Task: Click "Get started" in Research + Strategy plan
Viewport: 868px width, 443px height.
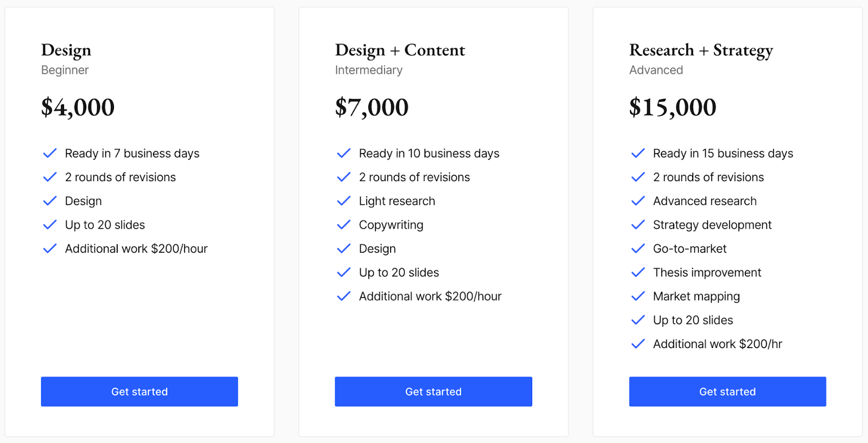Action: (727, 391)
